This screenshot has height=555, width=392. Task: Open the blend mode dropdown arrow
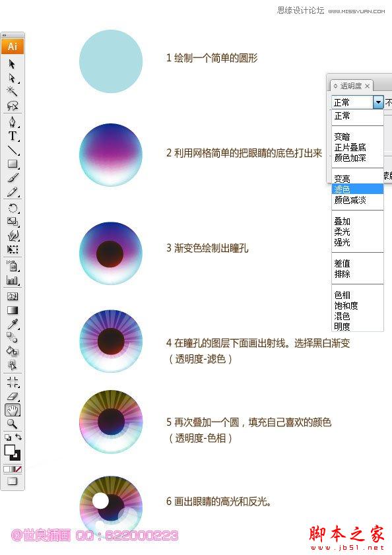[379, 103]
